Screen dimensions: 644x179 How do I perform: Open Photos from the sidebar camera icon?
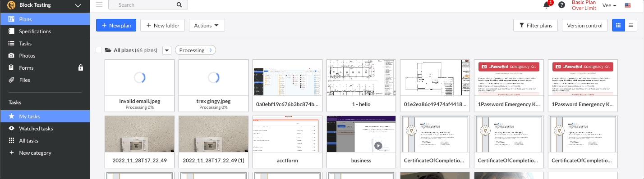click(x=11, y=56)
